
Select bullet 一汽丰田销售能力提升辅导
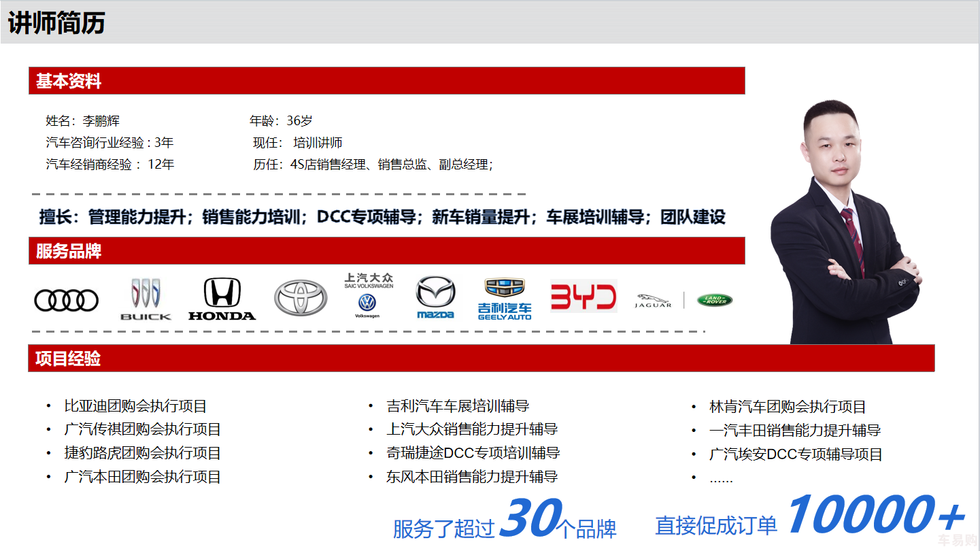[x=795, y=431]
